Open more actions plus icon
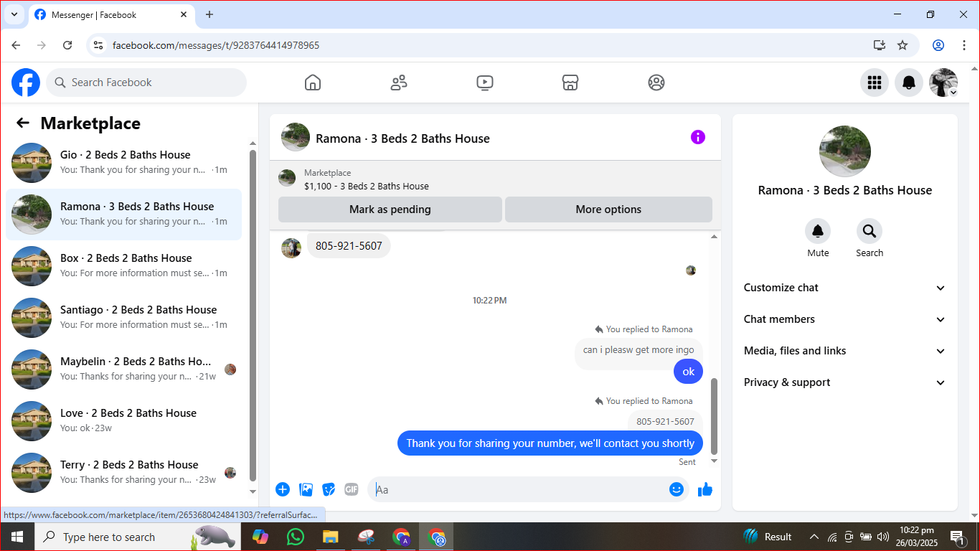 [x=283, y=489]
